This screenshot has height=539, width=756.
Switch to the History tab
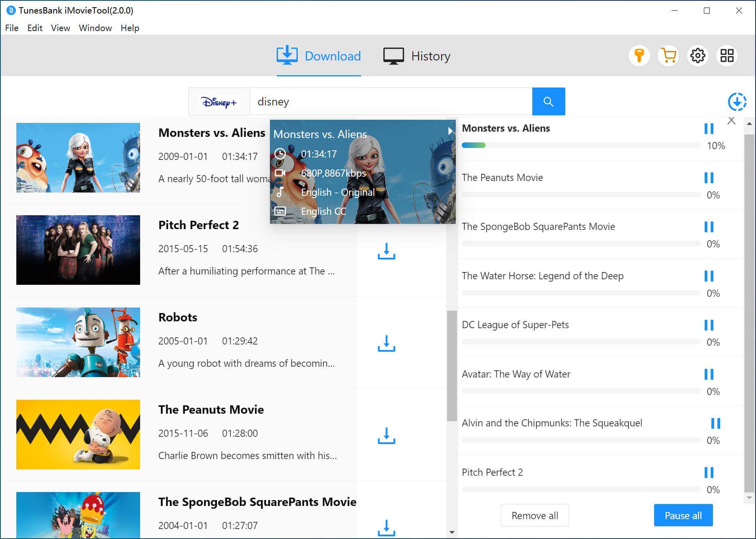(417, 56)
